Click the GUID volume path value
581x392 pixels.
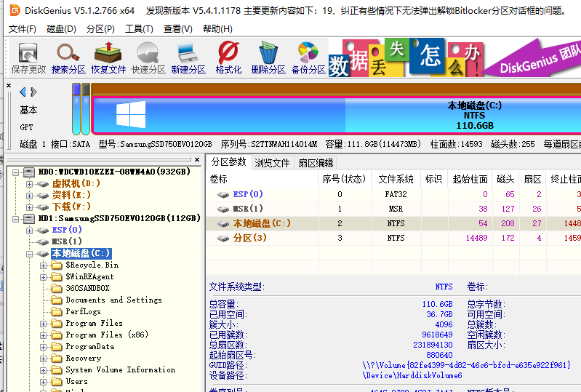click(467, 365)
